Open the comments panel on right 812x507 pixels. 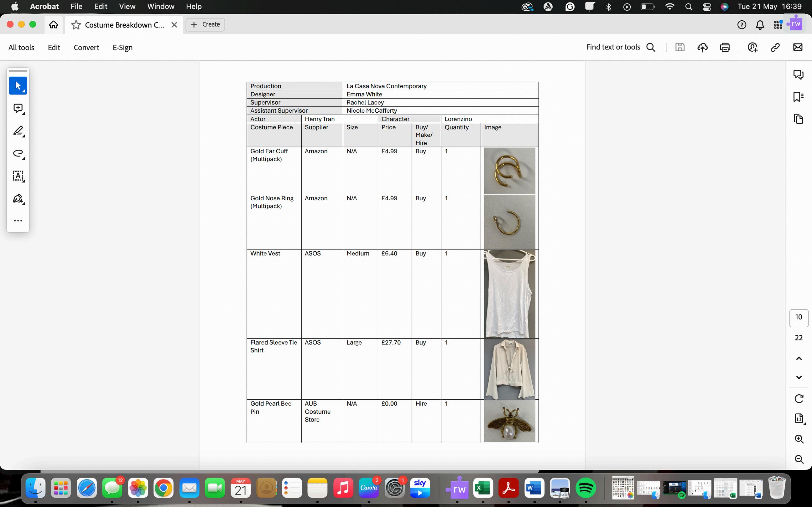(x=798, y=74)
